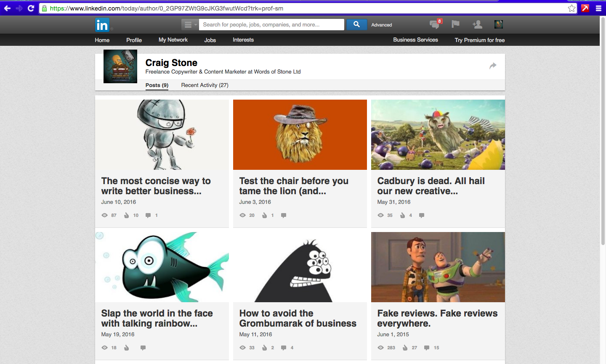
Task: Open the Chrome hamburger menu
Action: coord(598,8)
